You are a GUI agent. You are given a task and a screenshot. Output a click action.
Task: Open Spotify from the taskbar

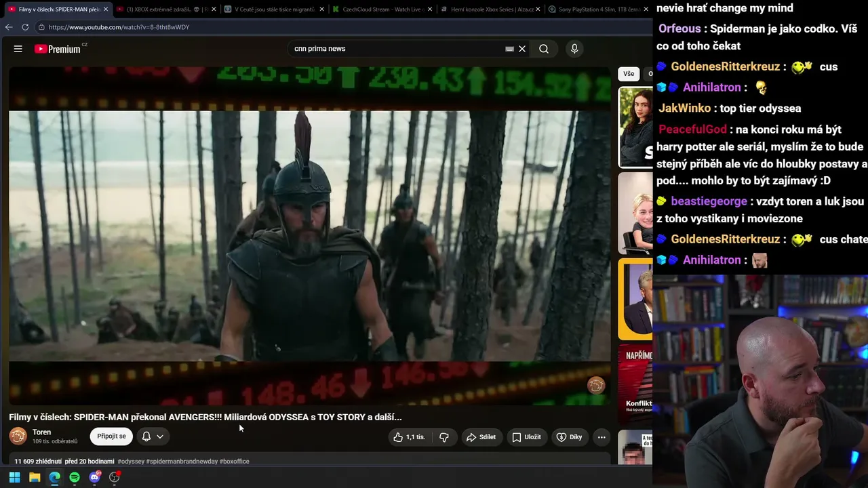pyautogui.click(x=75, y=477)
